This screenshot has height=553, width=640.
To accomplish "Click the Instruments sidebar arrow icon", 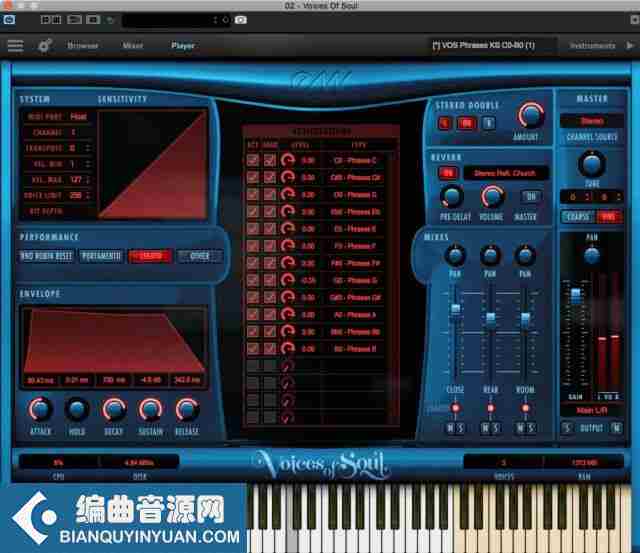I will [630, 45].
